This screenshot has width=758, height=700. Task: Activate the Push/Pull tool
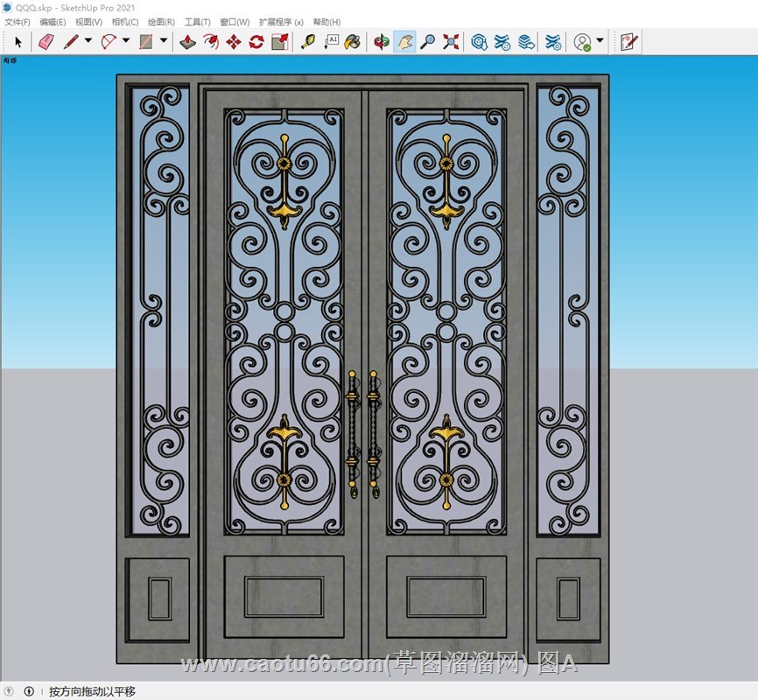(x=187, y=41)
